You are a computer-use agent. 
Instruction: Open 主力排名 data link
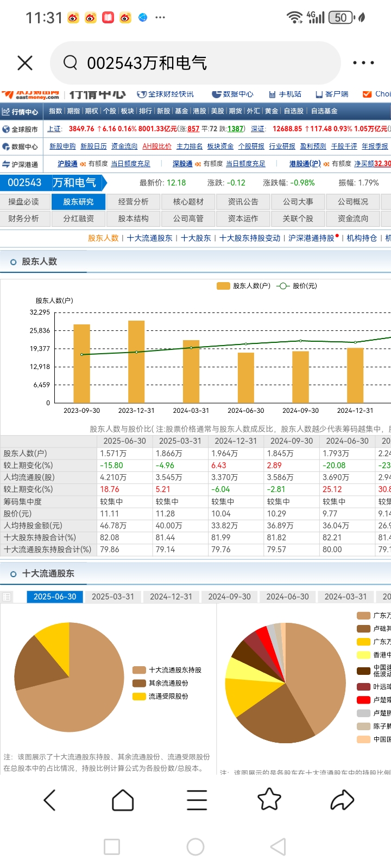click(190, 146)
